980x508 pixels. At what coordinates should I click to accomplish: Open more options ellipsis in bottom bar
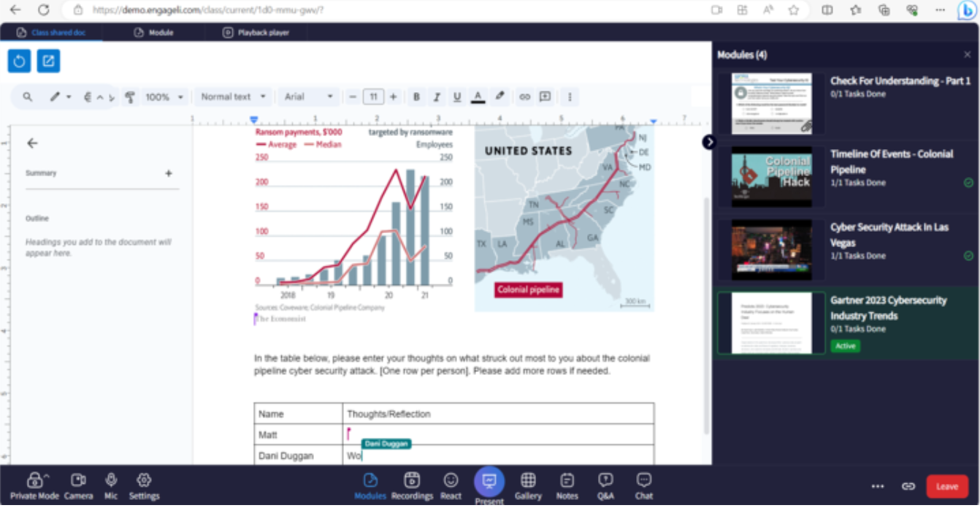pos(878,486)
